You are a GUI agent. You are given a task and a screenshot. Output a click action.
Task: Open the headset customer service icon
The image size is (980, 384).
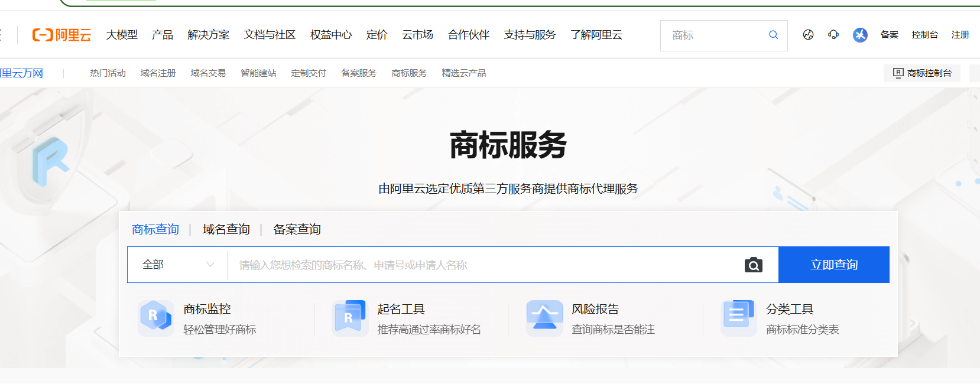click(833, 35)
